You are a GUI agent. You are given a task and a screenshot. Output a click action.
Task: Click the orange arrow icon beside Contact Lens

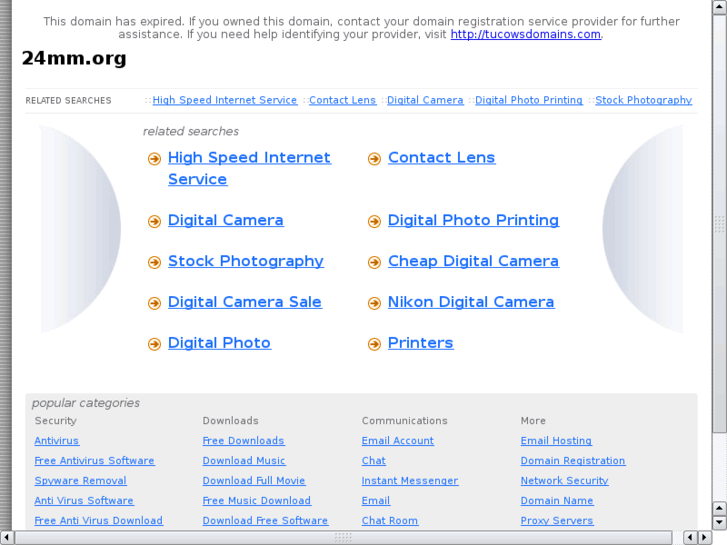coord(374,159)
